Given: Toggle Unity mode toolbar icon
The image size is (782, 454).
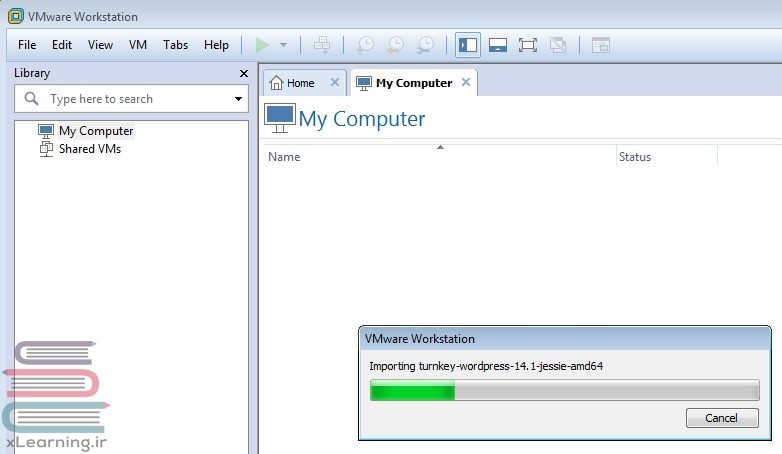Looking at the screenshot, I should pos(558,45).
